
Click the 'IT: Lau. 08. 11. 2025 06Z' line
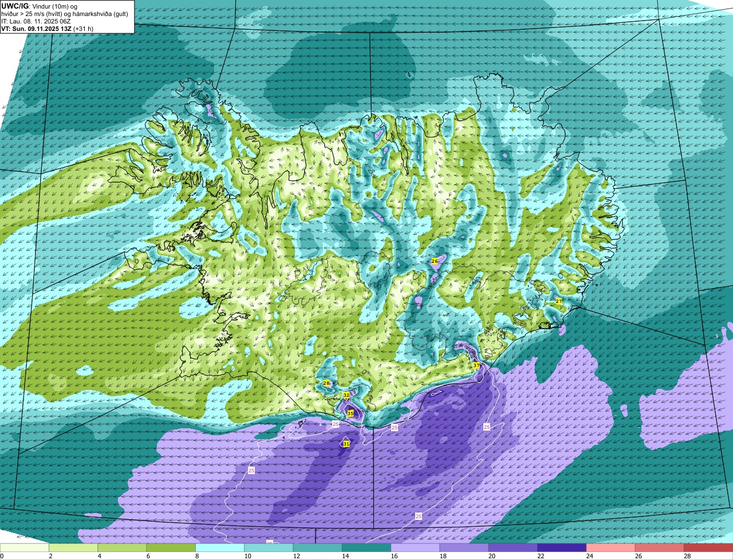coord(36,21)
